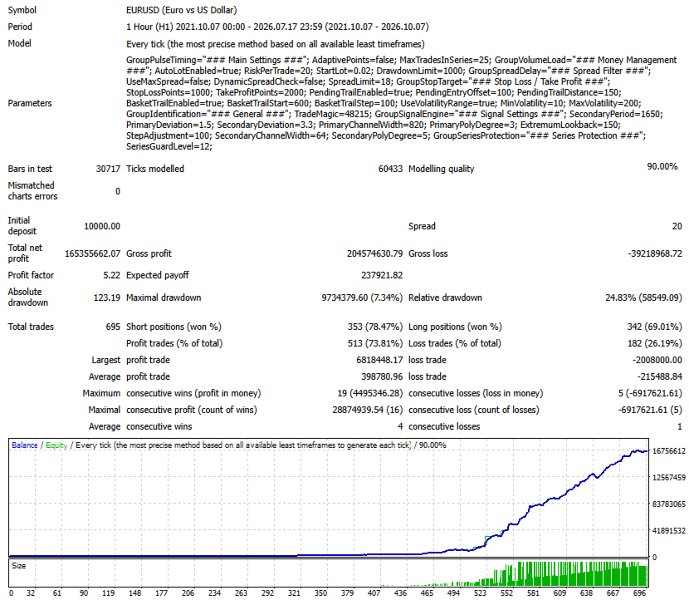Select the initial deposit value 10000.00
689x600 pixels.
point(102,226)
